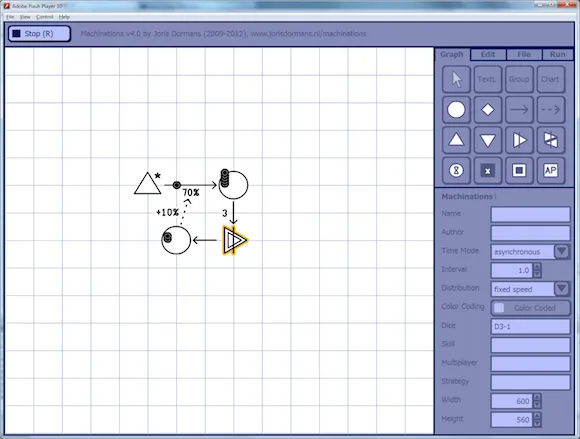
Task: Choose the Gate diamond tool
Action: point(488,110)
